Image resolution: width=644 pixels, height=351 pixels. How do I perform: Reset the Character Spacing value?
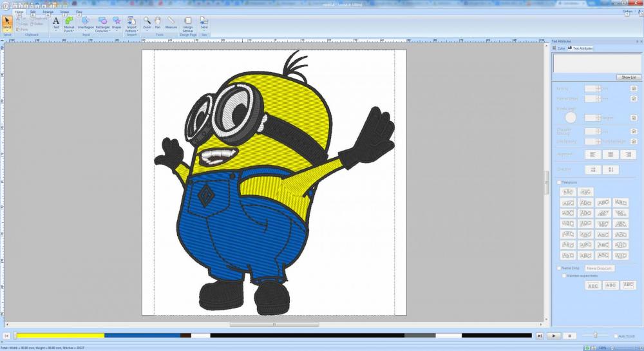634,131
